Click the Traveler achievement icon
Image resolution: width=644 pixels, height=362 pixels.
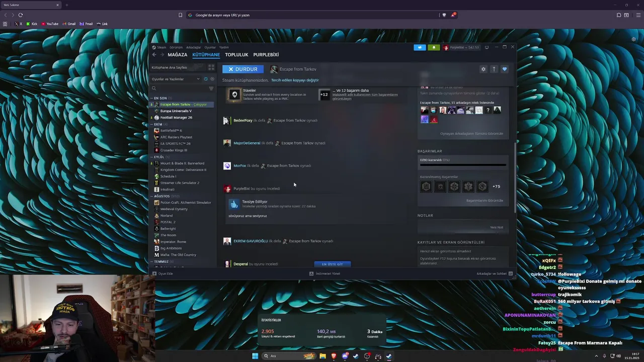[234, 95]
